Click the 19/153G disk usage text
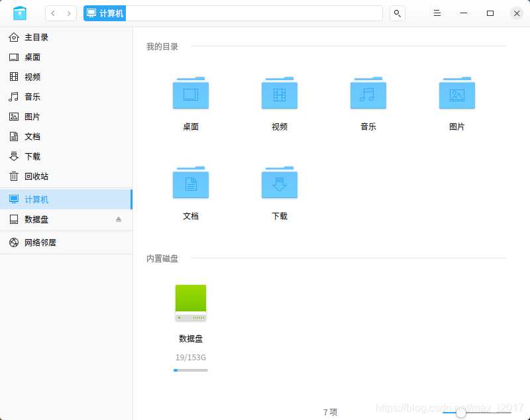Image resolution: width=530 pixels, height=420 pixels. click(x=191, y=358)
